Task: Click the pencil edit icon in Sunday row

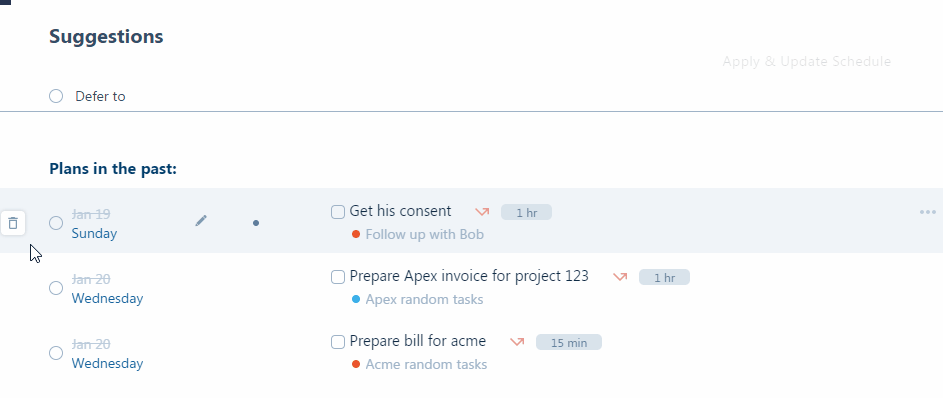Action: coord(201,221)
